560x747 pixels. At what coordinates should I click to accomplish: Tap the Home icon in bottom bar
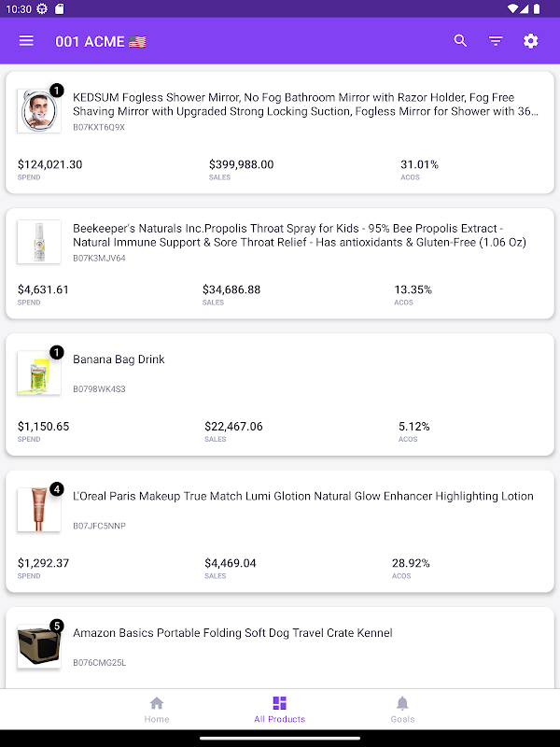(157, 703)
